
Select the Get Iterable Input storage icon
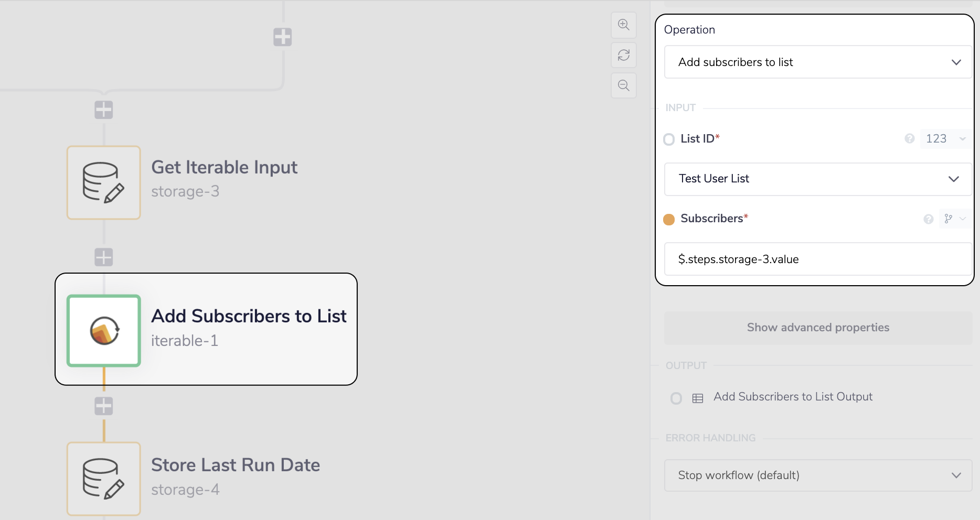103,182
